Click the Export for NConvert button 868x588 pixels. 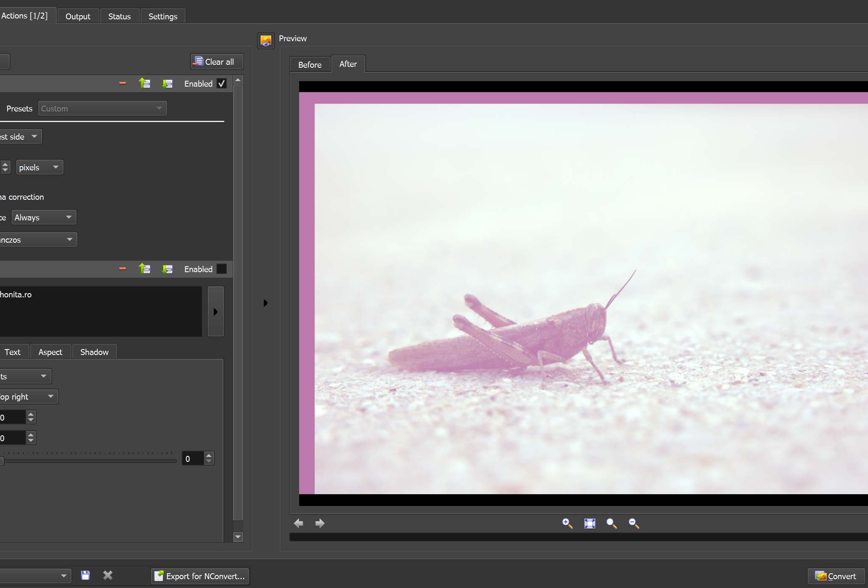point(200,576)
